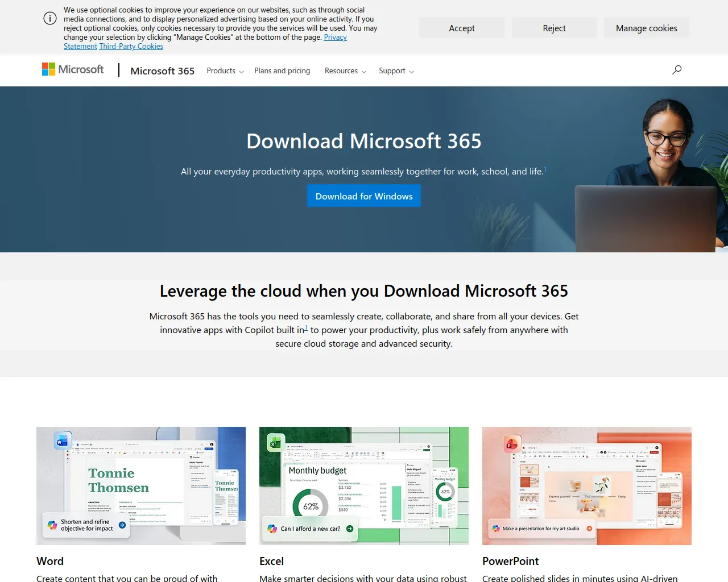Image resolution: width=728 pixels, height=582 pixels.
Task: Accept optional cookies
Action: 462,28
